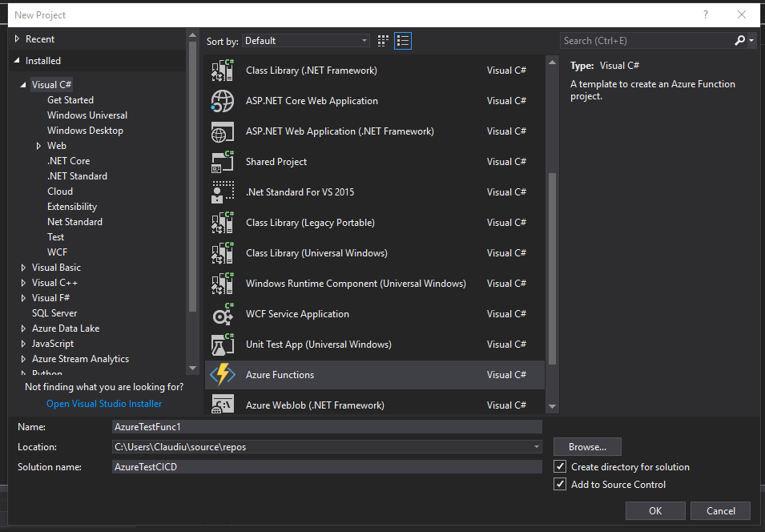Click the Unit Test App flask icon
This screenshot has width=765, height=532.
click(x=223, y=345)
